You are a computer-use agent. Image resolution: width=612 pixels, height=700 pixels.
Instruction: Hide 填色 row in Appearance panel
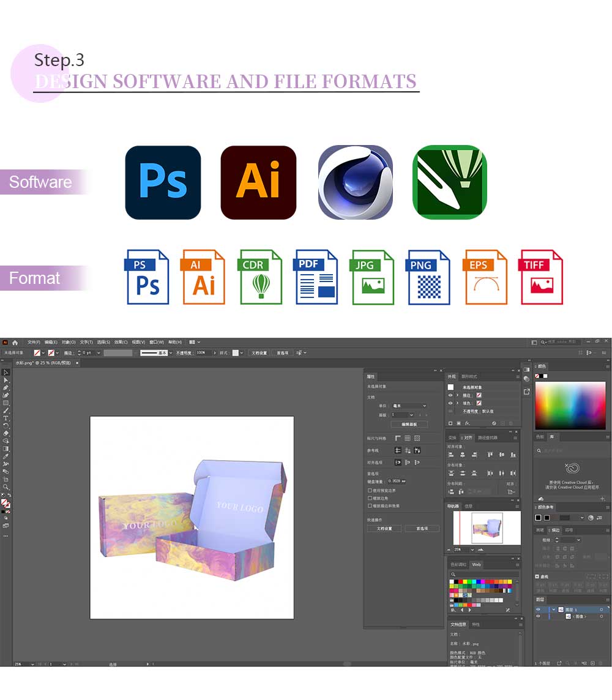click(x=450, y=403)
